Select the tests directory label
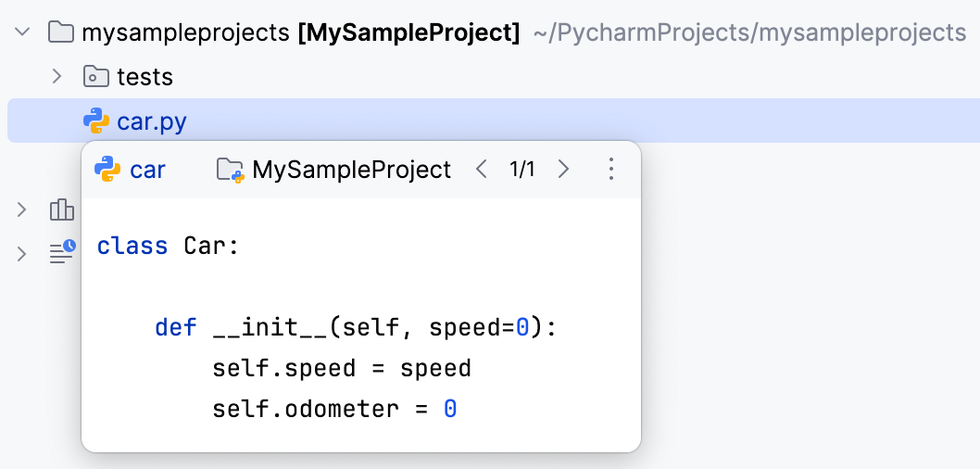The height and width of the screenshot is (469, 980). pos(144,76)
